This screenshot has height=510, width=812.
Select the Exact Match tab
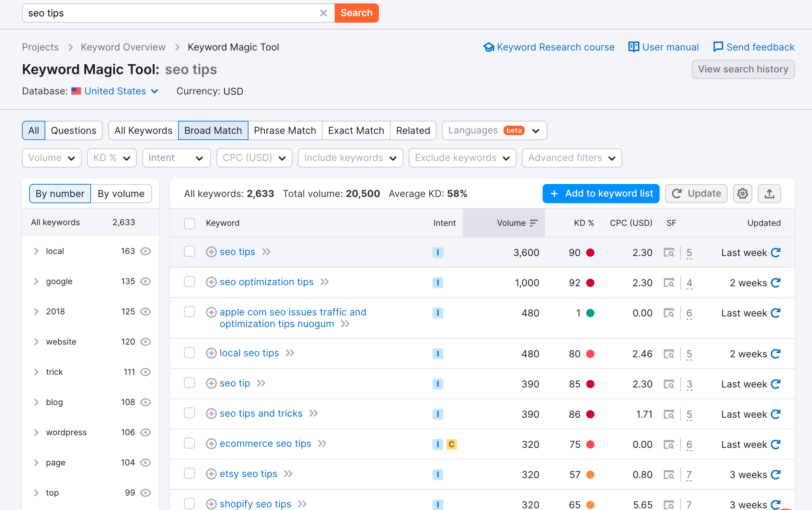(356, 130)
